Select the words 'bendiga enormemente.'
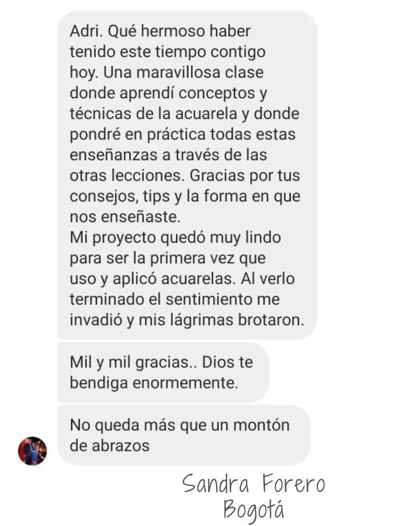The height and width of the screenshot is (526, 420). coord(154,383)
